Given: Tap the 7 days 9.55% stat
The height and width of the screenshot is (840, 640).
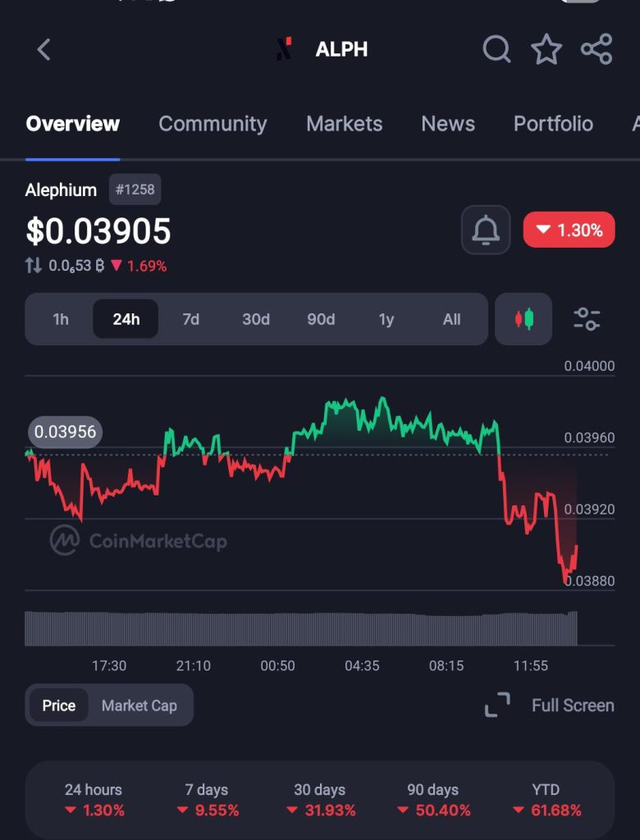Looking at the screenshot, I should [x=207, y=800].
